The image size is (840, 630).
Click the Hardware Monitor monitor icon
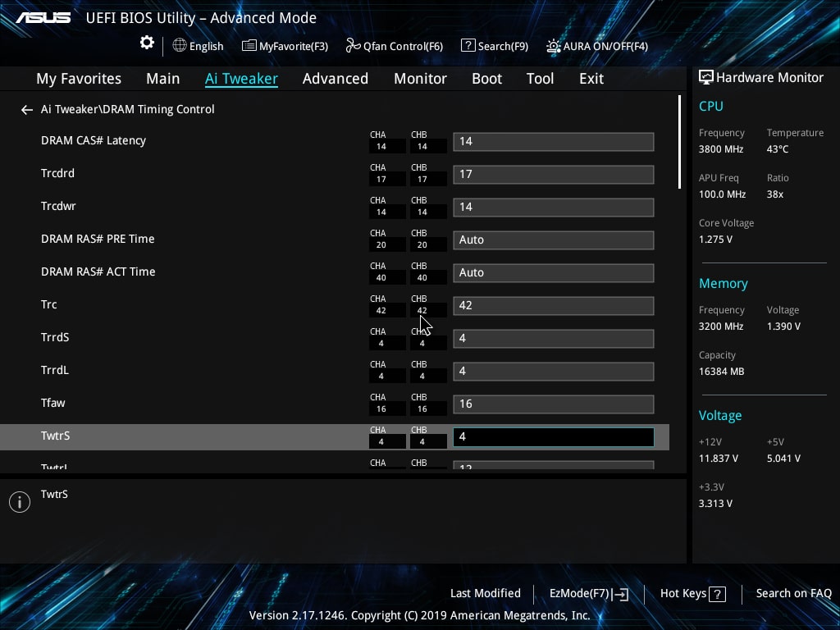tap(706, 78)
